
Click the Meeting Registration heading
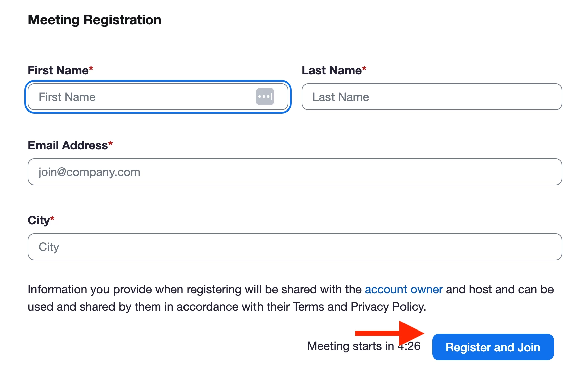click(95, 20)
